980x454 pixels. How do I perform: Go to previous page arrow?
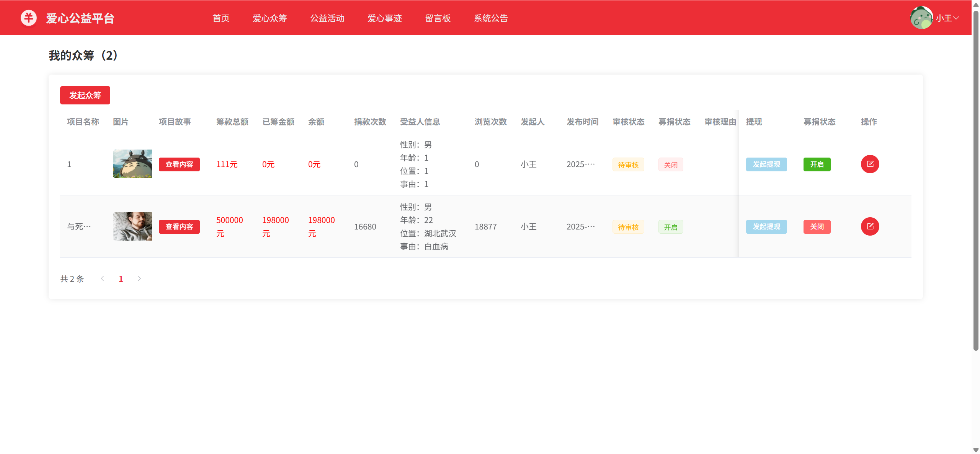click(102, 278)
